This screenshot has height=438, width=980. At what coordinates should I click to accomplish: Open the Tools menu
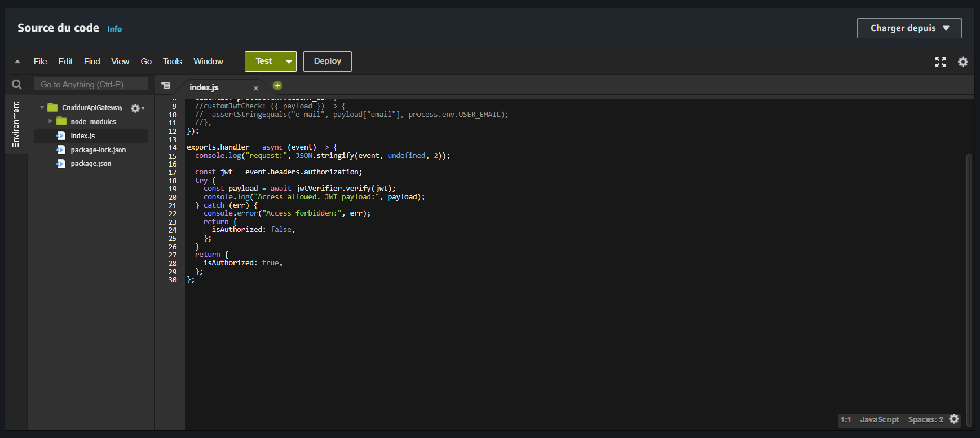173,62
